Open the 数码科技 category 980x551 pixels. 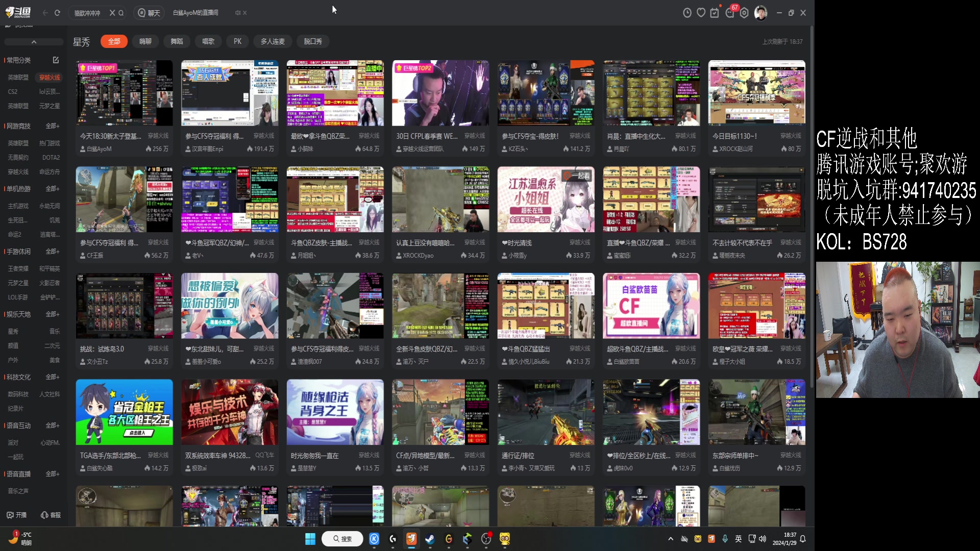coord(18,394)
